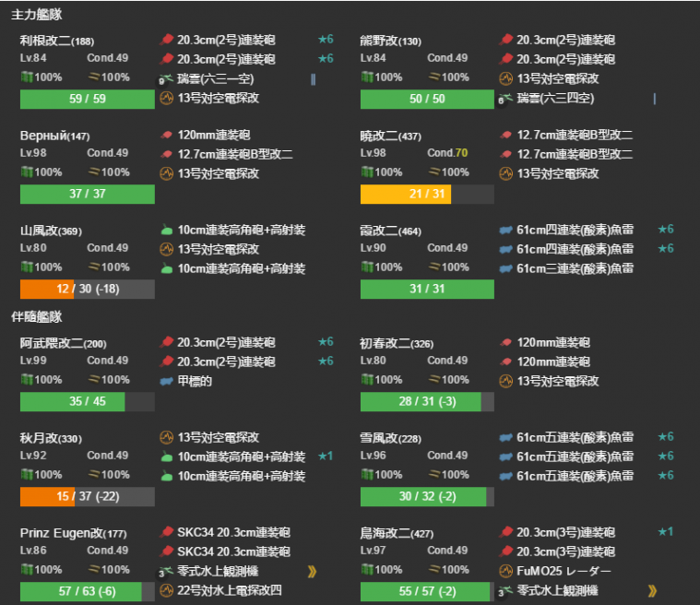Viewport: 700px width, 605px height.
Task: Click 暁改二's yellow 21 / 31 HP bar
Action: click(x=405, y=195)
